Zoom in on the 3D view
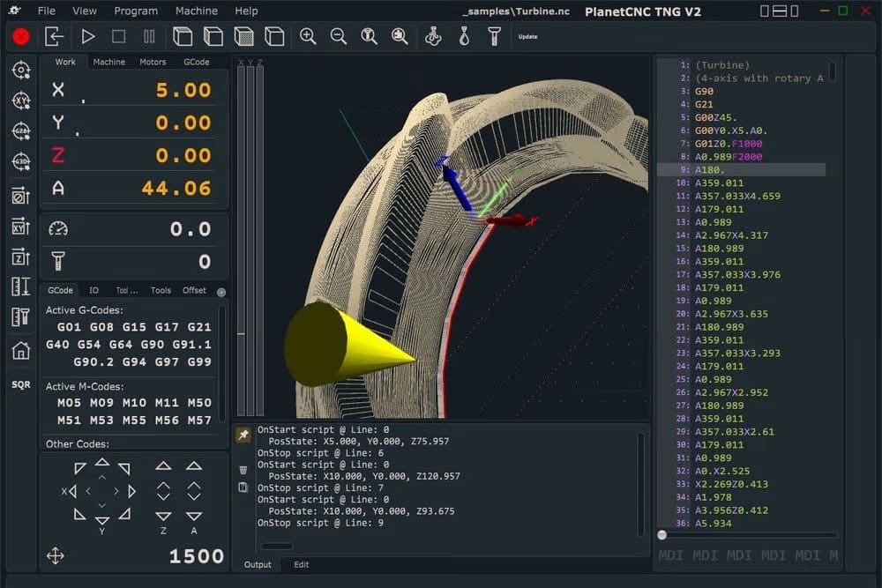The image size is (882, 588). [308, 36]
